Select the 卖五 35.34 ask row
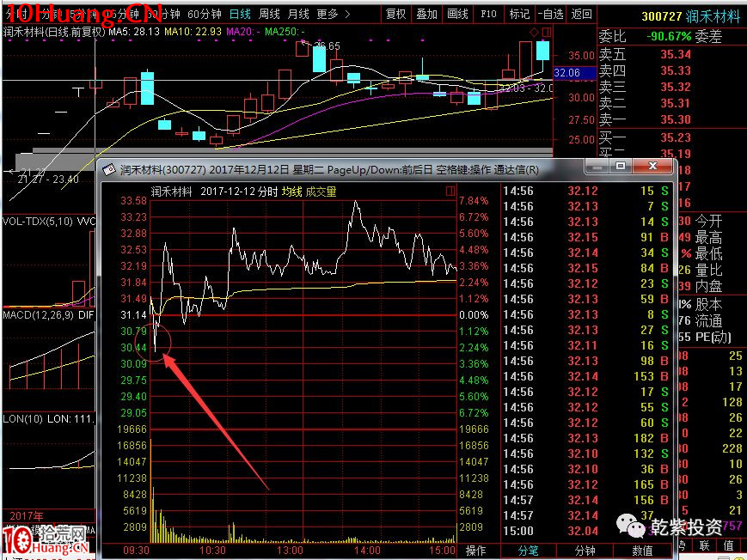This screenshot has height=560, width=747. click(x=645, y=54)
